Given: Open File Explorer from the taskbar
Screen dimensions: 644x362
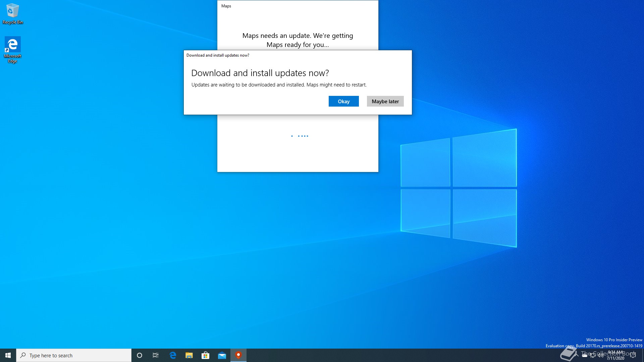Looking at the screenshot, I should tap(189, 355).
